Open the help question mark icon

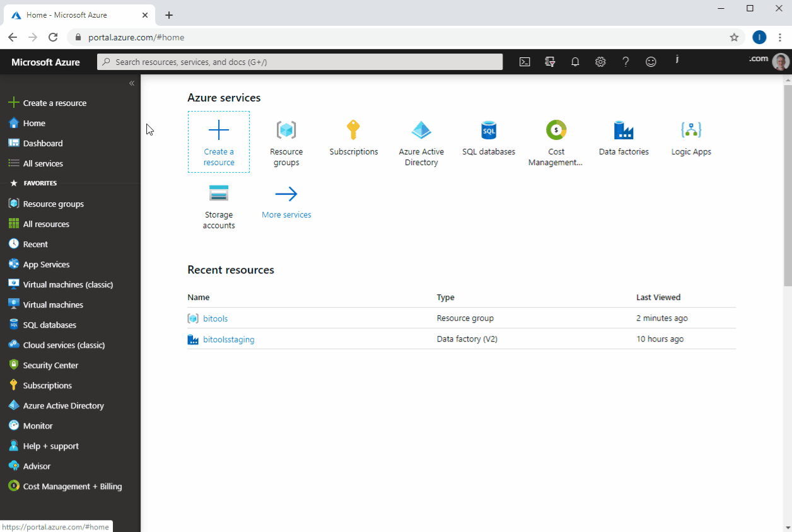pyautogui.click(x=625, y=61)
